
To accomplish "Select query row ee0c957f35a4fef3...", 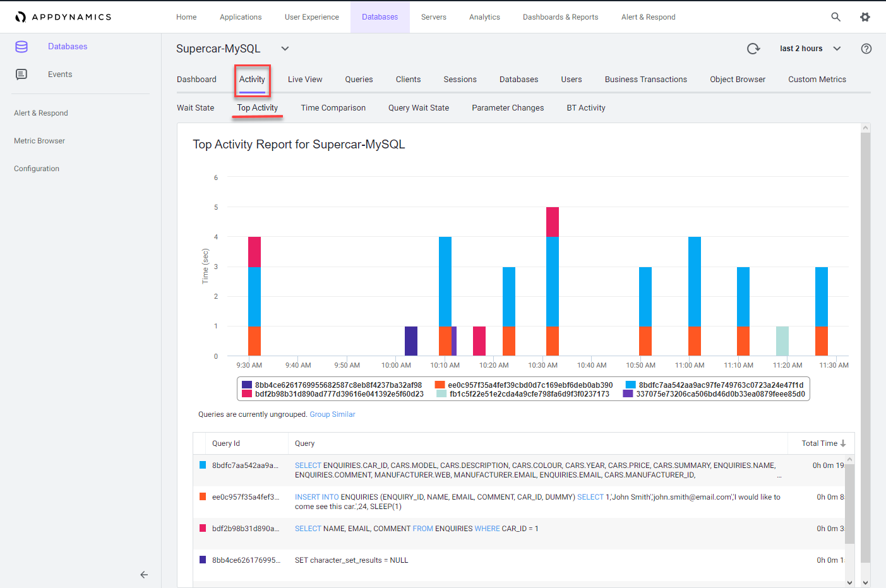I will tap(519, 502).
